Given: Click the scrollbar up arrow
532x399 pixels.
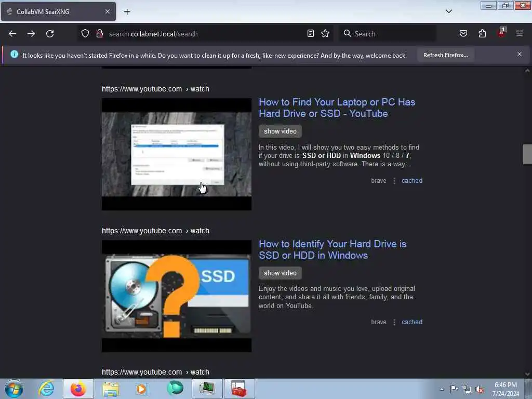Looking at the screenshot, I should click(527, 71).
